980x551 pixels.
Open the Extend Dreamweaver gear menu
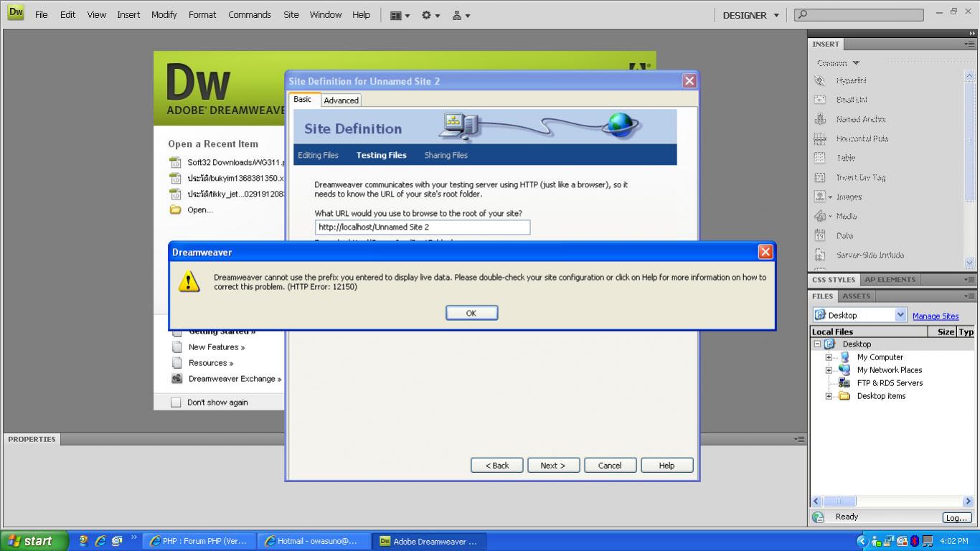[430, 15]
